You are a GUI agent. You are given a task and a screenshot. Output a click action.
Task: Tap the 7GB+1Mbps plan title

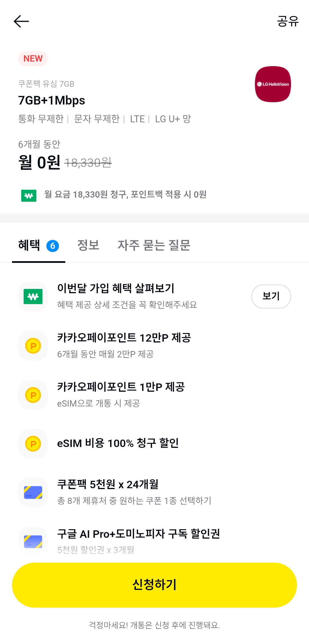[x=51, y=101]
